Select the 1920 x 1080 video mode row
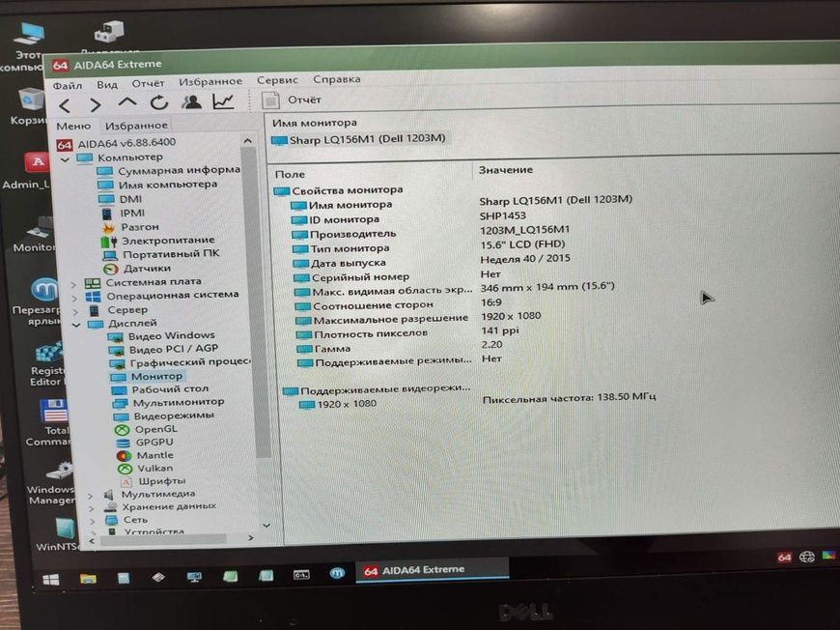 click(x=347, y=404)
